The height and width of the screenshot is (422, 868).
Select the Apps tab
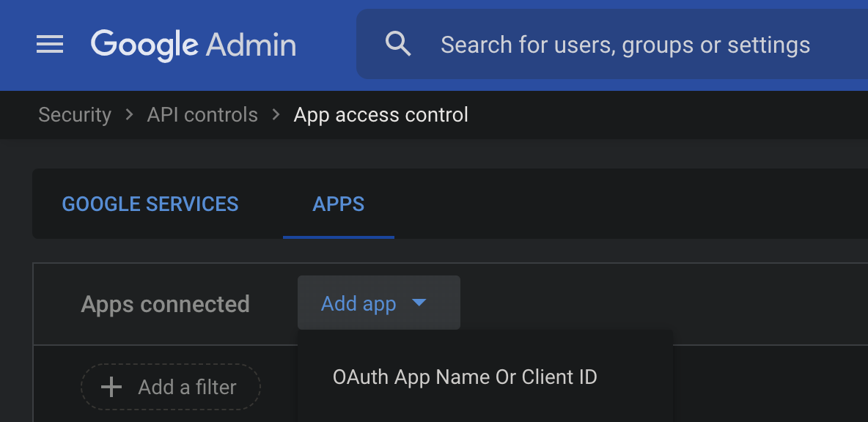(x=338, y=204)
